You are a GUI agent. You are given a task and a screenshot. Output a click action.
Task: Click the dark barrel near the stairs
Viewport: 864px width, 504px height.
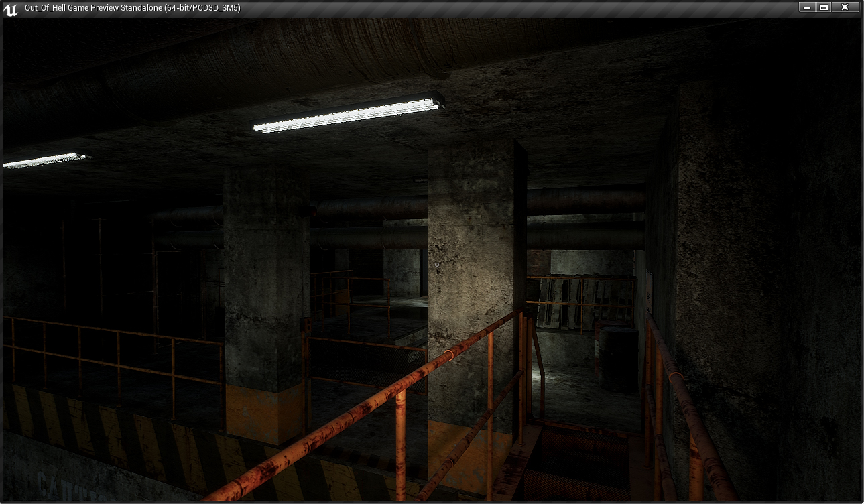[617, 359]
